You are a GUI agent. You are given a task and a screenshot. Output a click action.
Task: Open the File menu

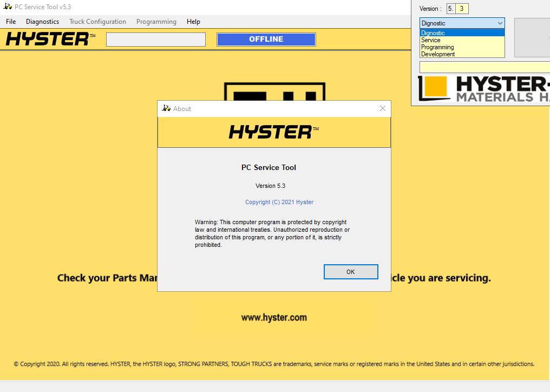pos(11,22)
